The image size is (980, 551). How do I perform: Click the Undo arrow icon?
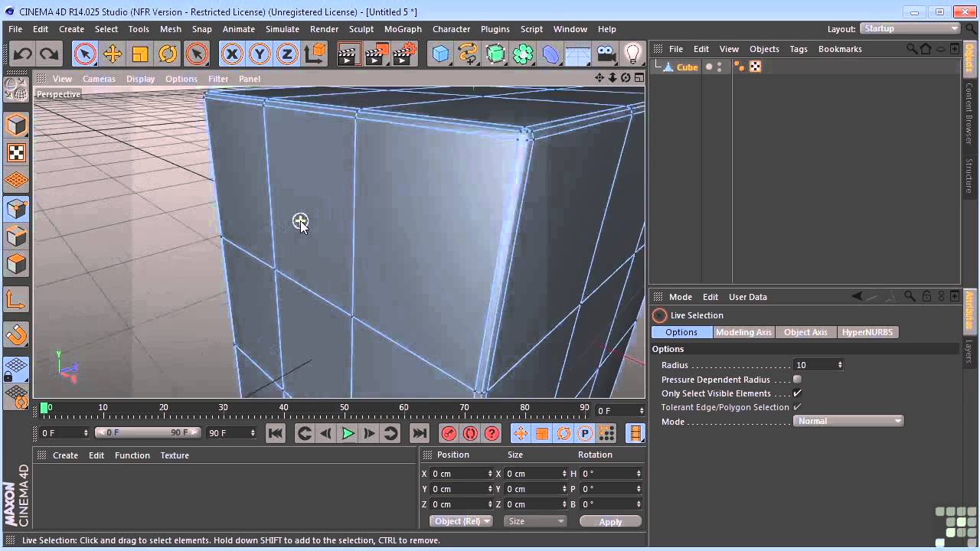pos(22,54)
